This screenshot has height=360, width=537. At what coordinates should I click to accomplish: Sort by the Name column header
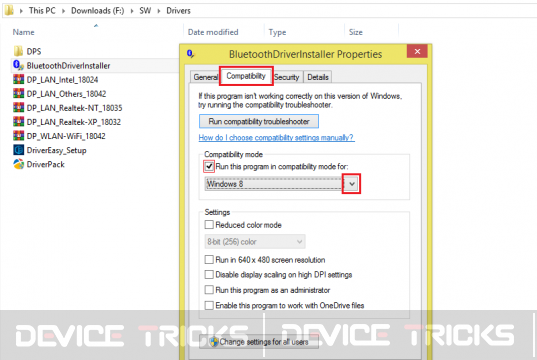pos(23,32)
